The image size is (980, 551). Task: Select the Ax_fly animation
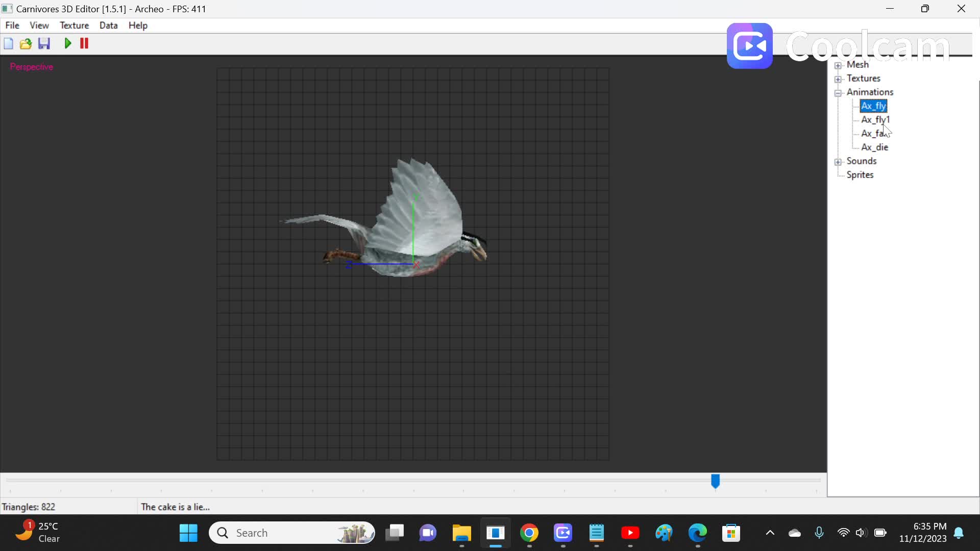pos(874,106)
